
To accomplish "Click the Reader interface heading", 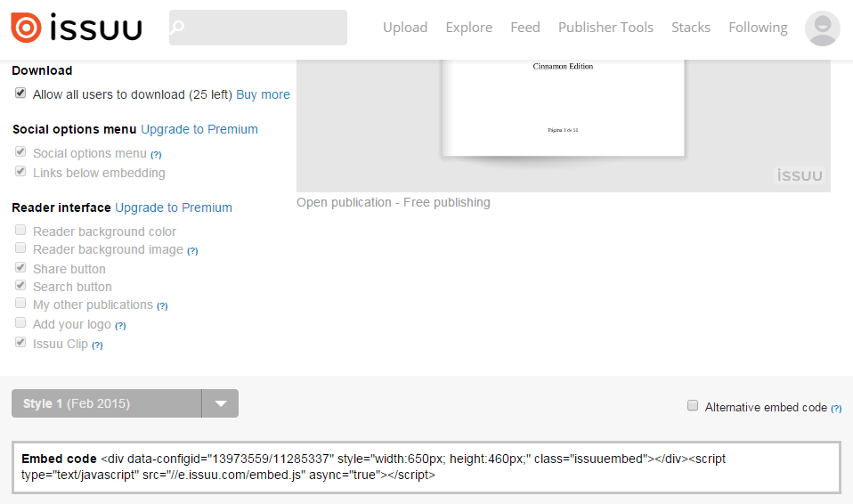I will [61, 207].
